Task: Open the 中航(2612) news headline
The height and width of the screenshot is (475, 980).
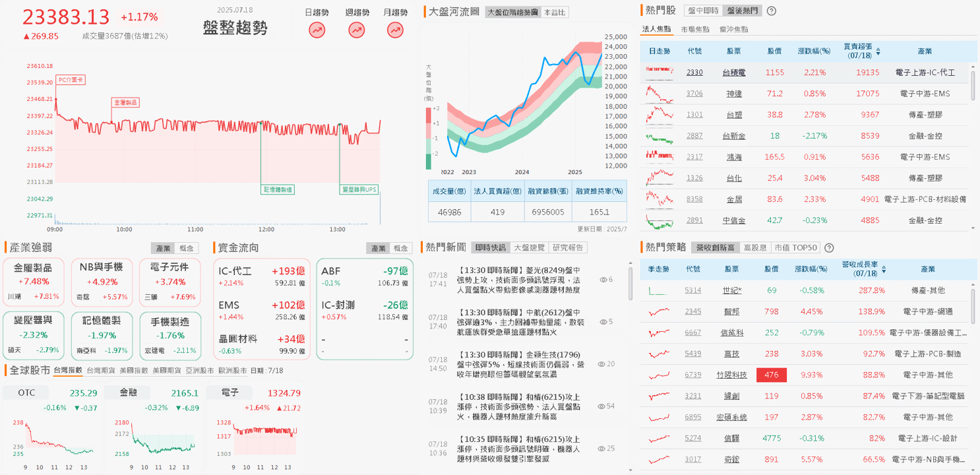Action: coord(520,322)
